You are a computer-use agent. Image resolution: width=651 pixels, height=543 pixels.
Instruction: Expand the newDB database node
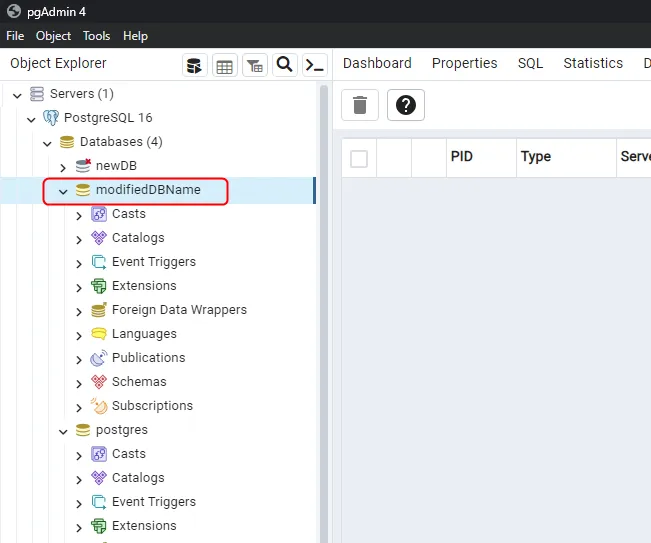63,167
